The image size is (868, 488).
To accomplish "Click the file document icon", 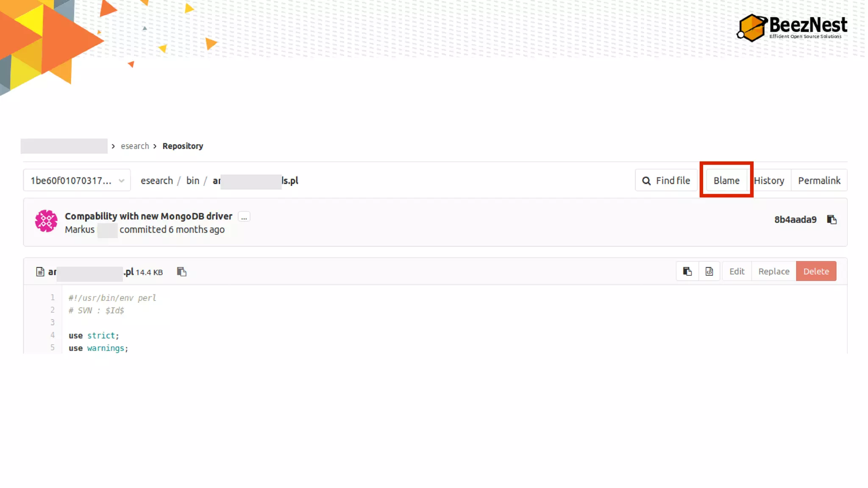I will pos(40,272).
